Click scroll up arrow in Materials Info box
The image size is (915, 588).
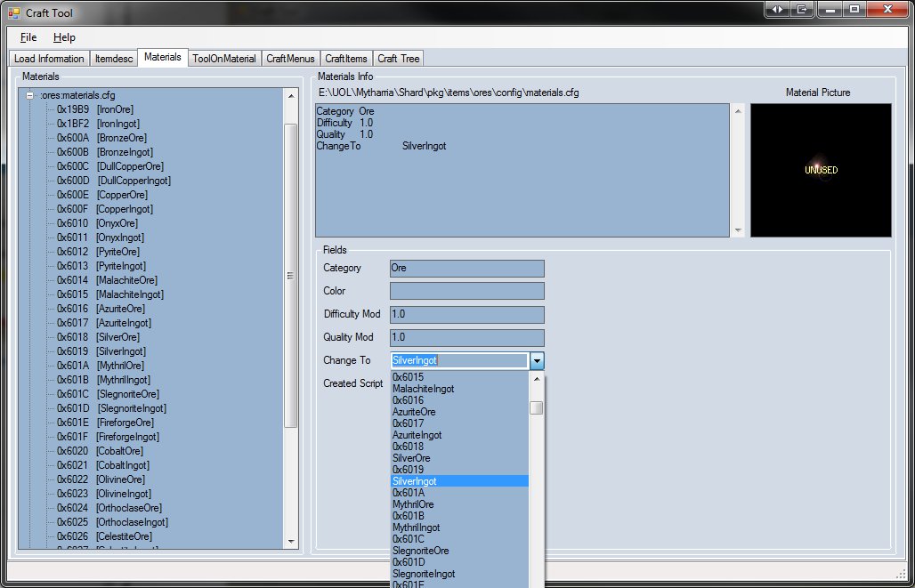pyautogui.click(x=737, y=111)
